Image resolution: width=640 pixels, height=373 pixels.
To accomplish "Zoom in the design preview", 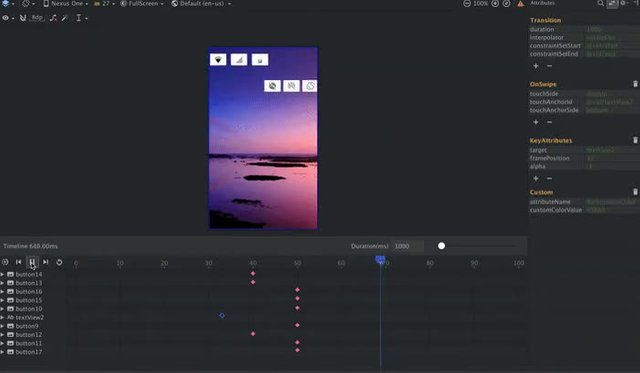I will point(495,4).
